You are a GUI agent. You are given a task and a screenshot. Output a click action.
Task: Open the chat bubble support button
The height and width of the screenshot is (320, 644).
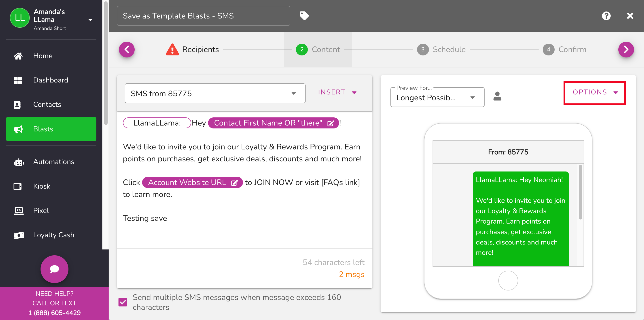click(54, 269)
